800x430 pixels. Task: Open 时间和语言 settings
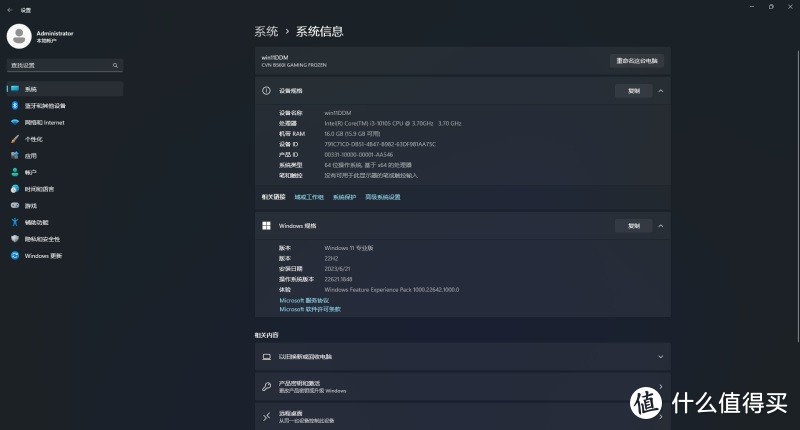pos(39,189)
